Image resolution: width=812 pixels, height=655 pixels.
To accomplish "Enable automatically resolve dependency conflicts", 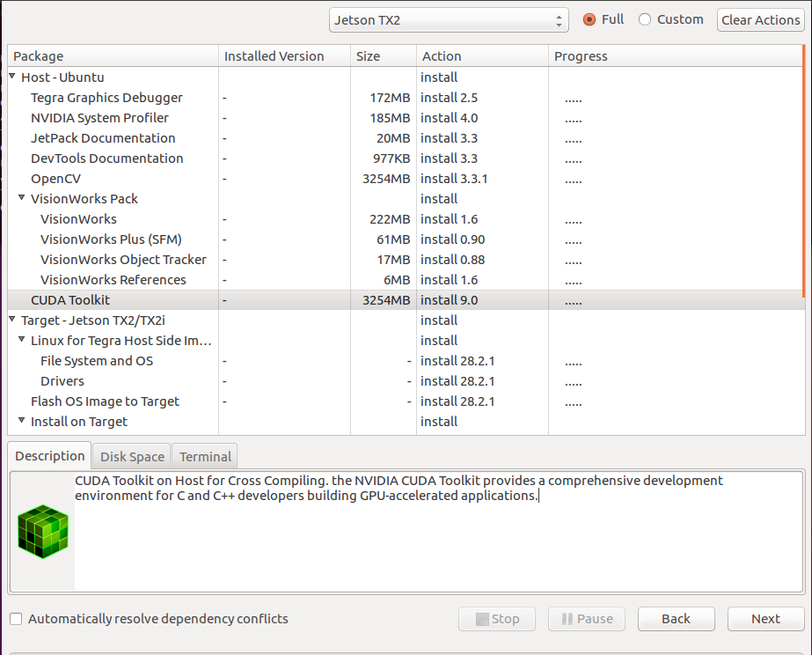I will point(16,619).
